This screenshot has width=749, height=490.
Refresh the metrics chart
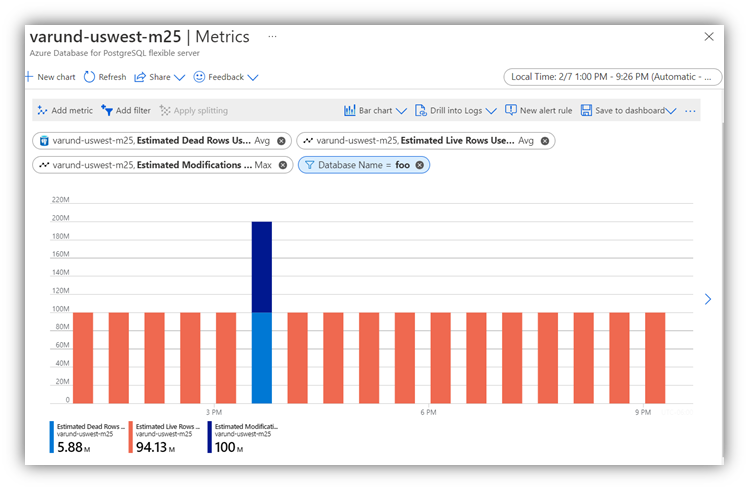[105, 77]
